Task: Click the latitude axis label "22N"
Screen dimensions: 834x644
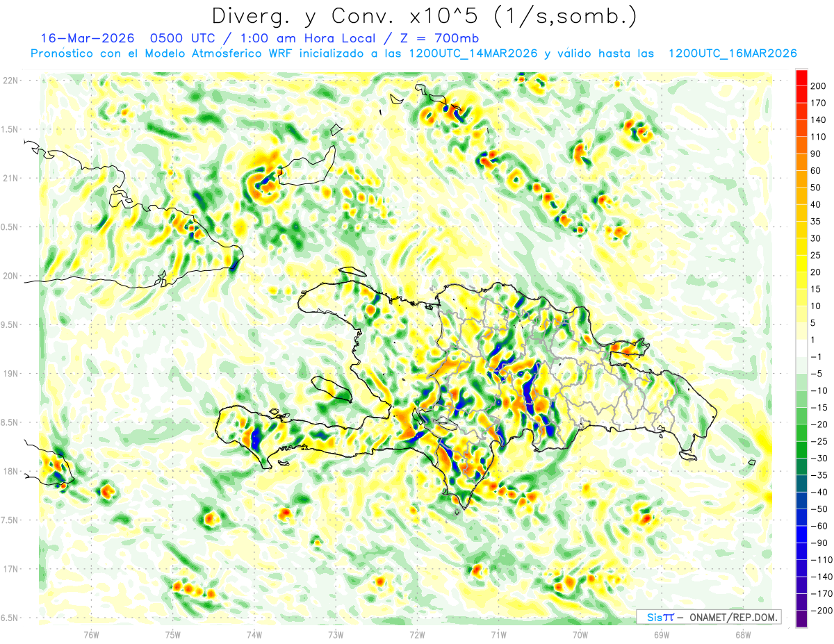Action: (x=9, y=80)
